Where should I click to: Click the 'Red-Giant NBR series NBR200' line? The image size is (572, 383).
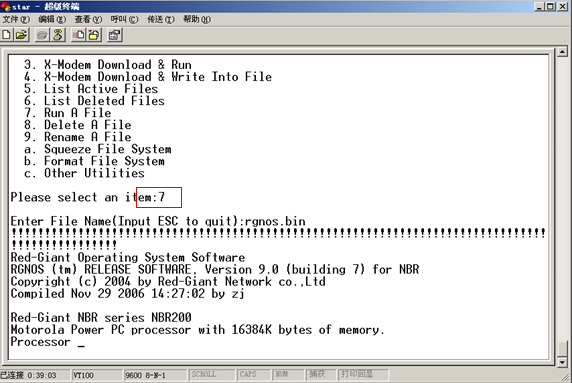pyautogui.click(x=101, y=318)
